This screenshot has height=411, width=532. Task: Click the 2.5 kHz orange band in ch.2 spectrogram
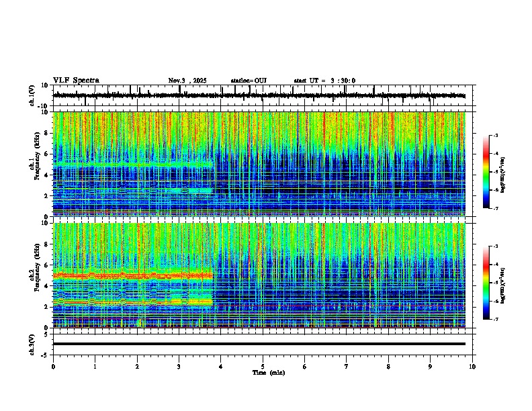(x=133, y=302)
